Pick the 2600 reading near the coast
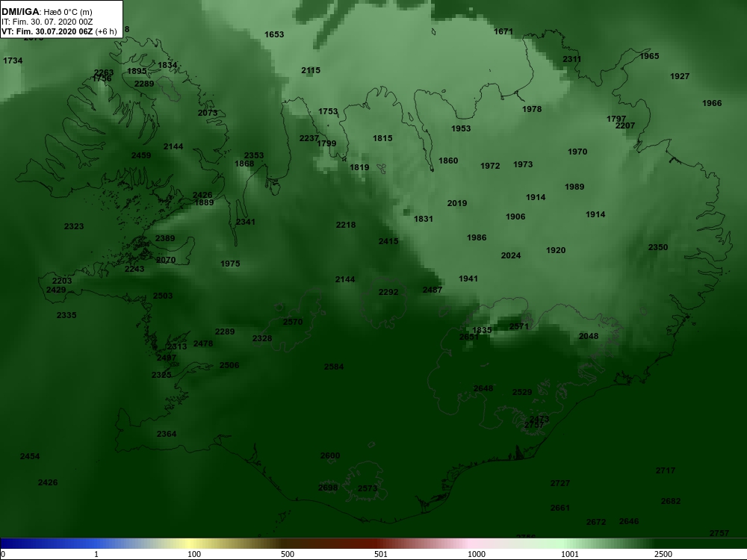The image size is (747, 560). point(330,455)
